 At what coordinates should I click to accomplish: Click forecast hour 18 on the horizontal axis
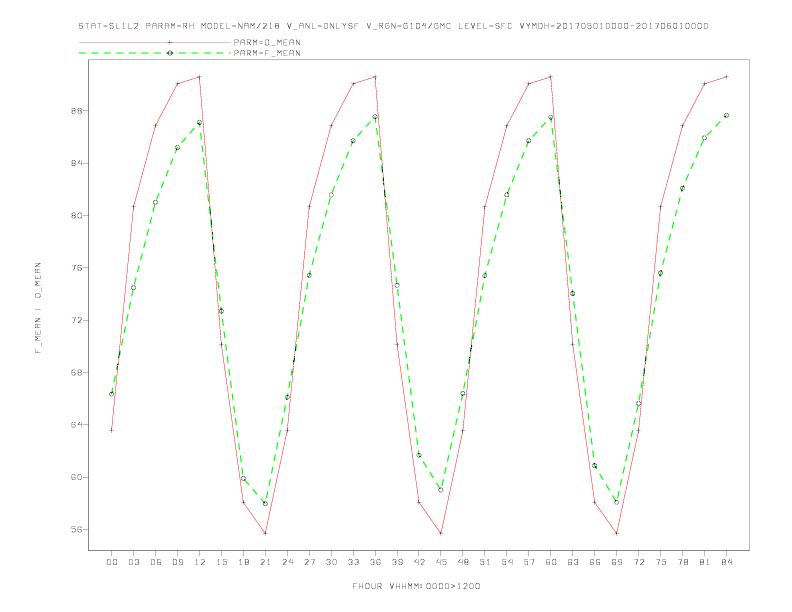pos(243,562)
